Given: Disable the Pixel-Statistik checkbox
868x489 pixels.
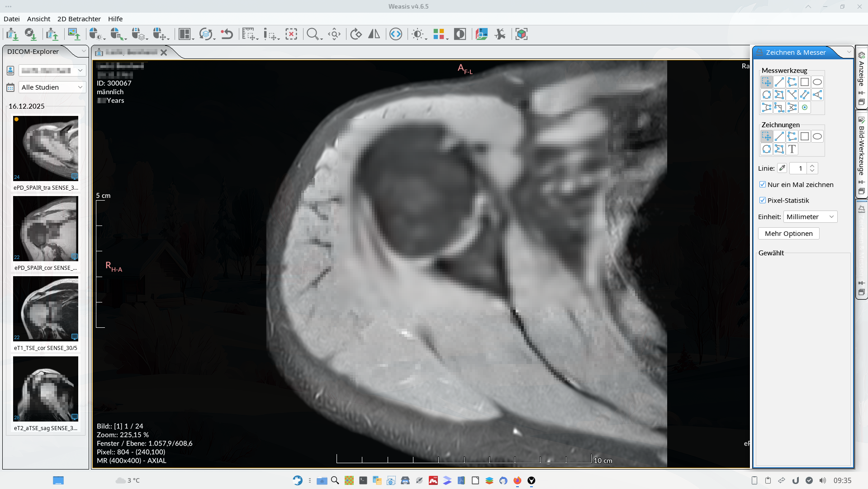Looking at the screenshot, I should [x=763, y=200].
